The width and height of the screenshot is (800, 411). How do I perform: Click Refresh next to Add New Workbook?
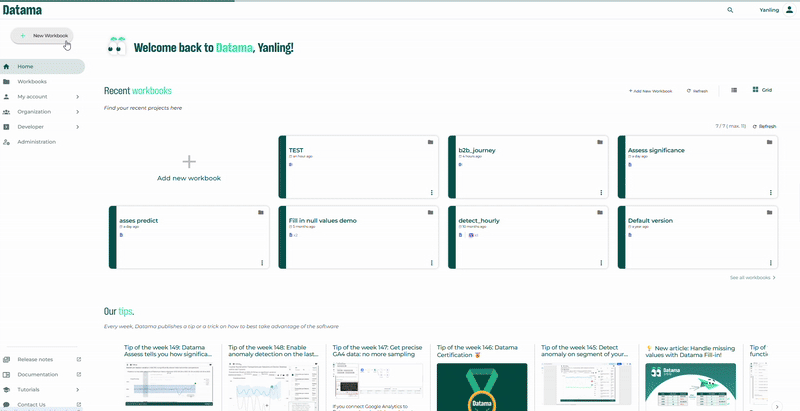(697, 91)
